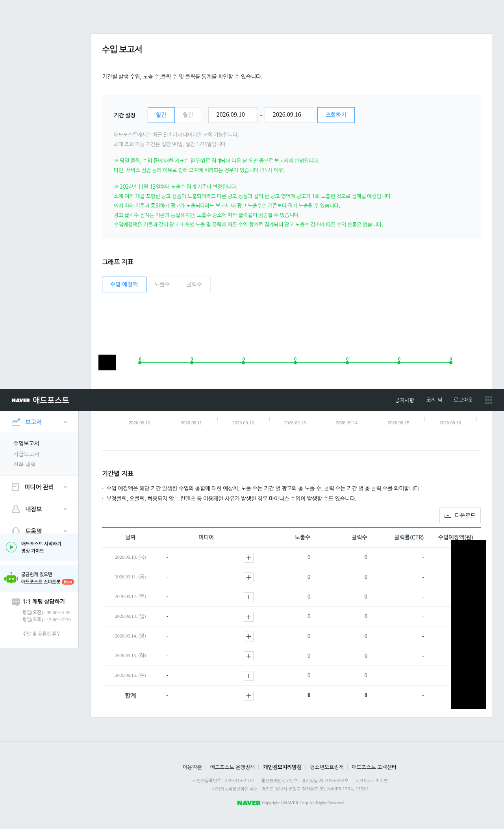Click the NAVER 애드포스트 logo
The width and height of the screenshot is (504, 829).
(40, 400)
